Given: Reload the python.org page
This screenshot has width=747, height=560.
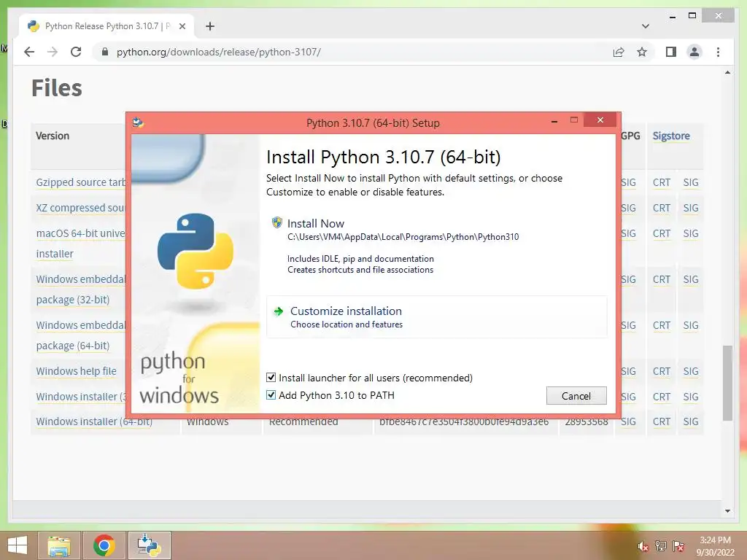Looking at the screenshot, I should point(76,52).
